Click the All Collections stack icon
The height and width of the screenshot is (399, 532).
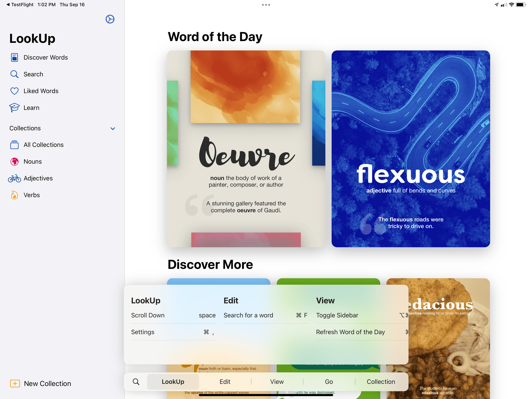(14, 145)
